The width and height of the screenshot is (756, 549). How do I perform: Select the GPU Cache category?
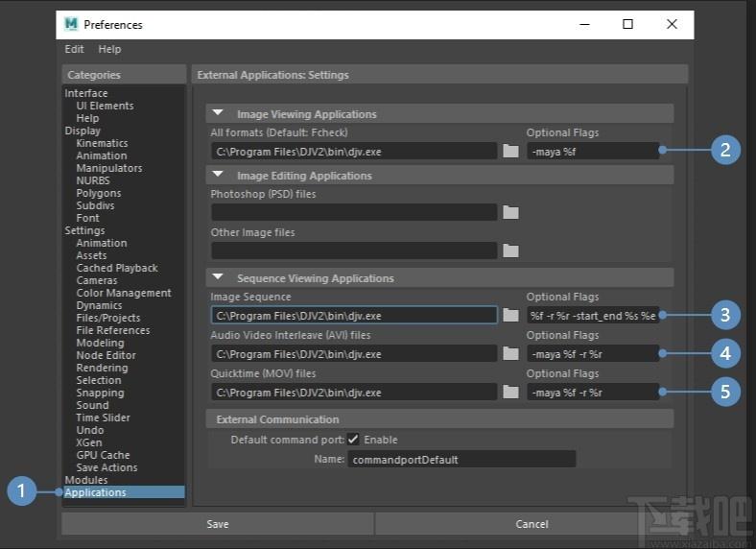click(x=103, y=455)
